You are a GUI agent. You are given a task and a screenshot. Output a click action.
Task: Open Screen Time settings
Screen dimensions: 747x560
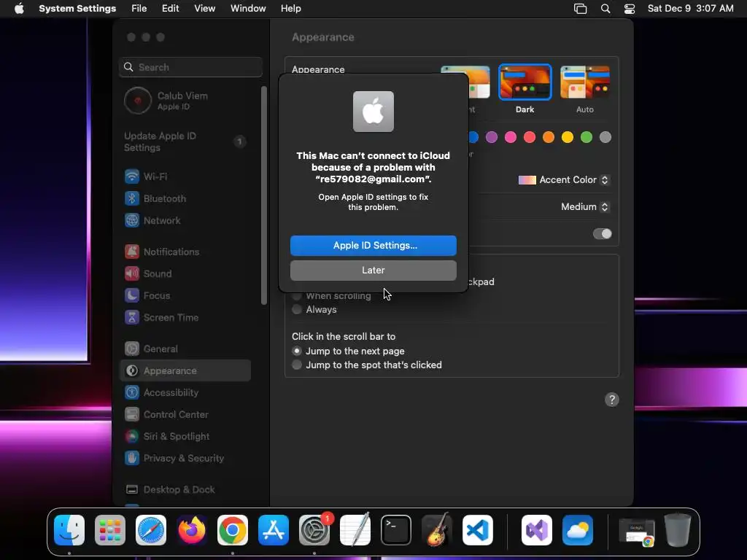186,317
